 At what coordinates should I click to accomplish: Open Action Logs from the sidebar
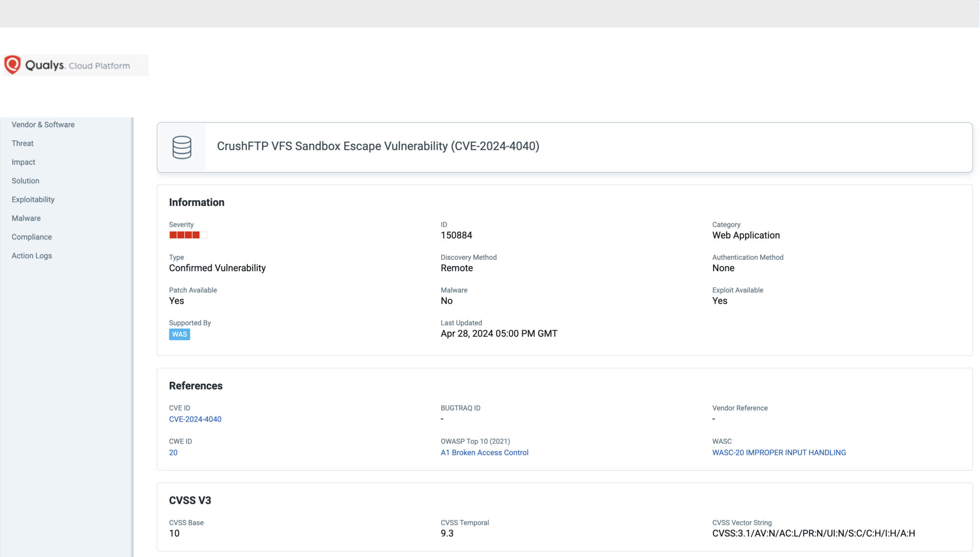click(x=32, y=256)
